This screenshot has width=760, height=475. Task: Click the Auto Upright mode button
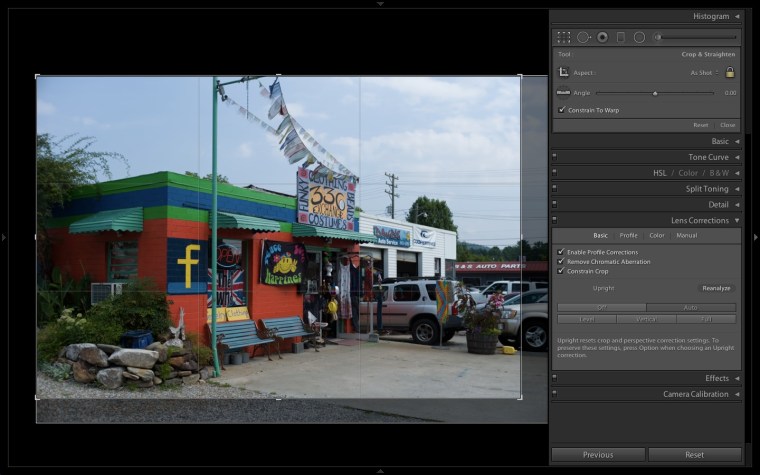(690, 308)
